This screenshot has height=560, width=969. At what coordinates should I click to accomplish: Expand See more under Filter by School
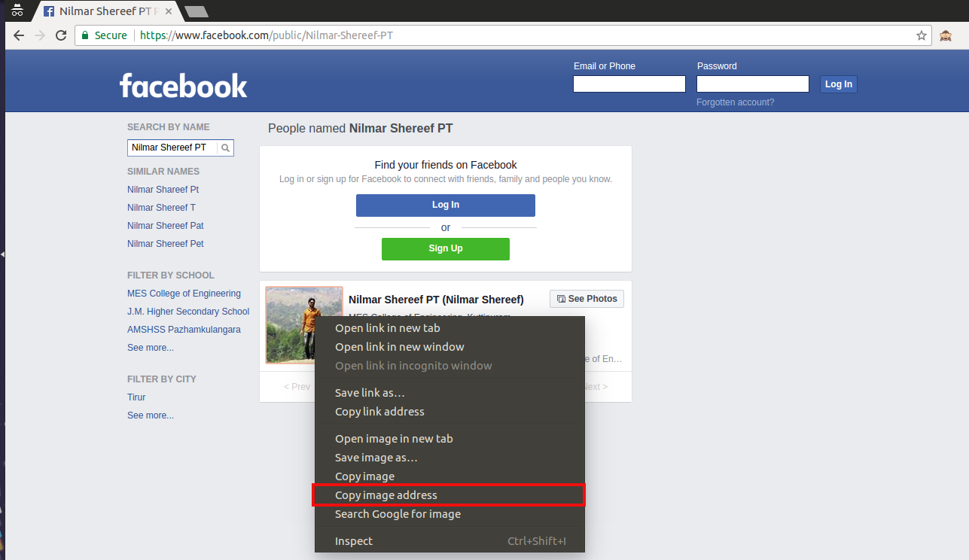pyautogui.click(x=151, y=348)
